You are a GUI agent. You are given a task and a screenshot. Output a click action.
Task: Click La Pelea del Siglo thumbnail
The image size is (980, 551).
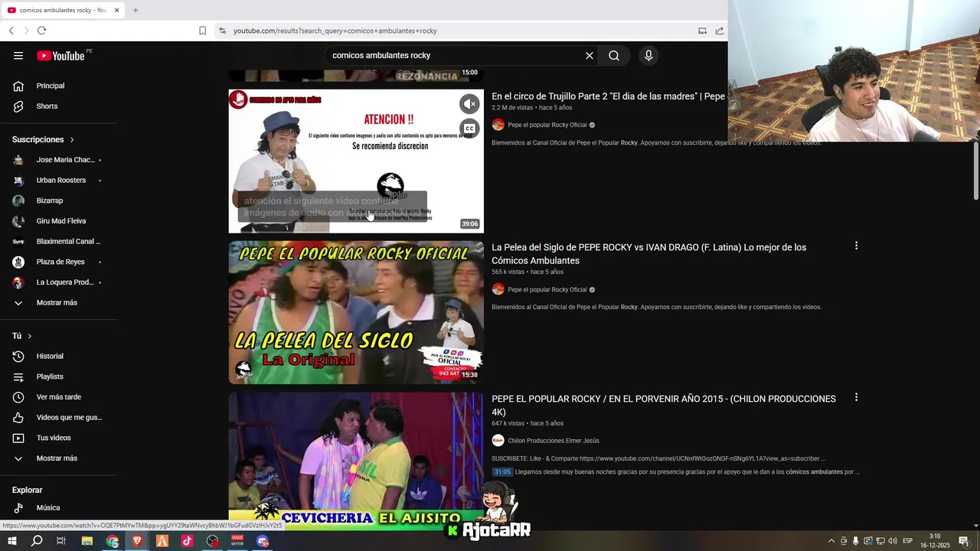(356, 312)
